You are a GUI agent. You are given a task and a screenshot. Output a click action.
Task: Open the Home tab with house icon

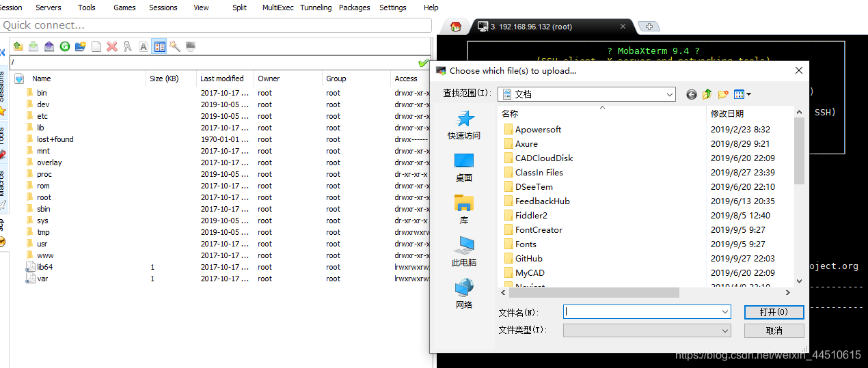pyautogui.click(x=455, y=27)
